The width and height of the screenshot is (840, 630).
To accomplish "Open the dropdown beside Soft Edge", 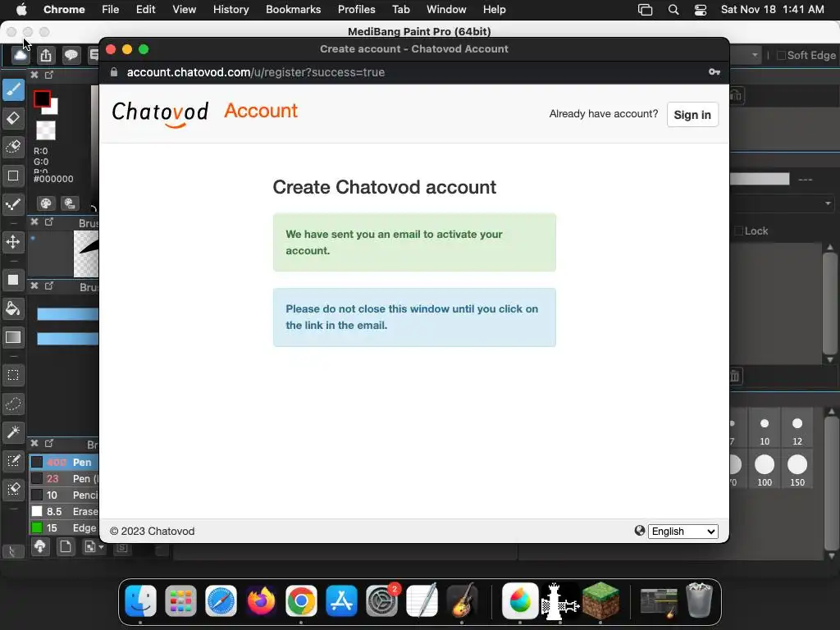I will click(755, 55).
